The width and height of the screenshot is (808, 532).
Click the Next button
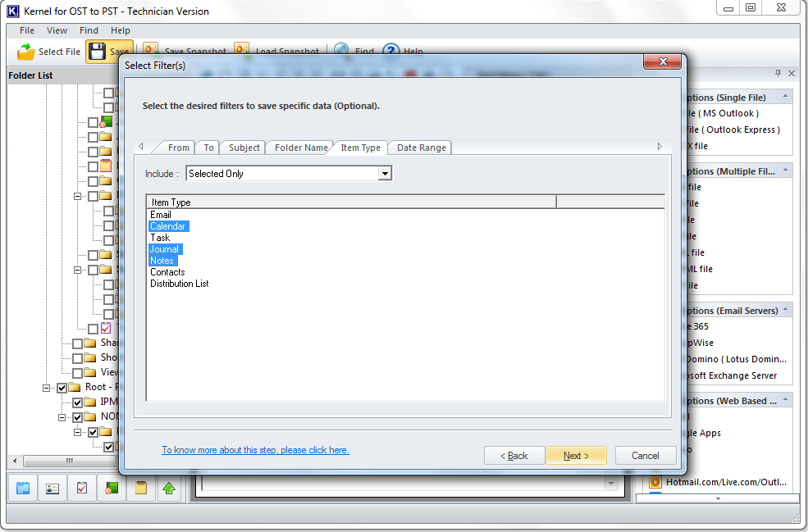pos(576,456)
